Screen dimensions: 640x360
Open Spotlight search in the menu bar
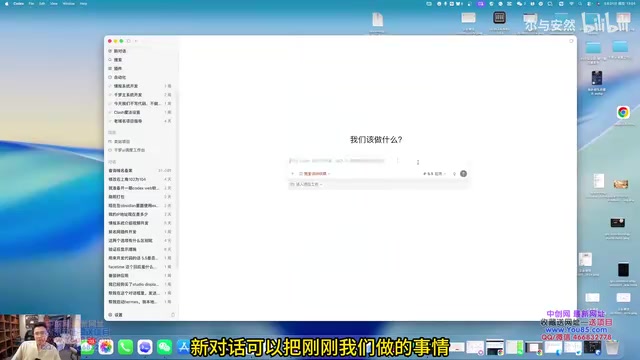point(580,4)
